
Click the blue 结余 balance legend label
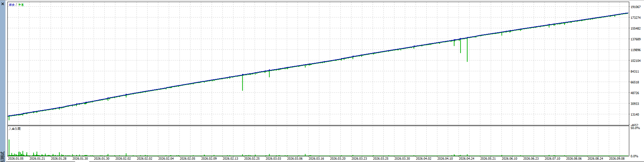(12, 5)
